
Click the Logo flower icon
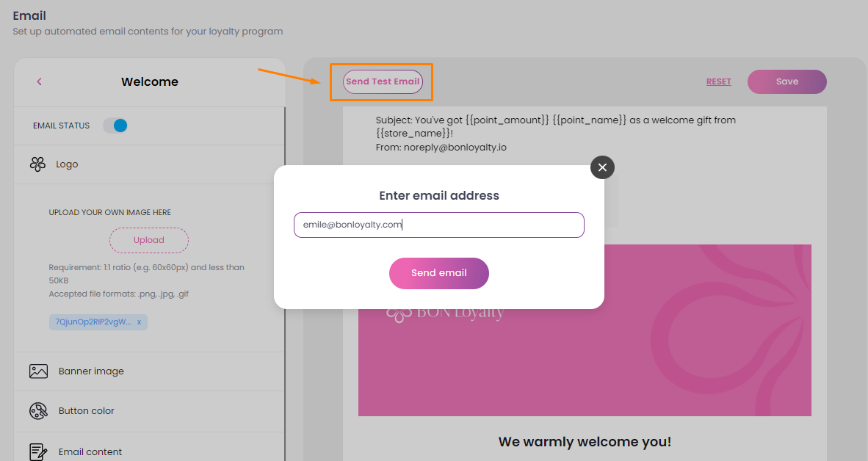pyautogui.click(x=37, y=164)
